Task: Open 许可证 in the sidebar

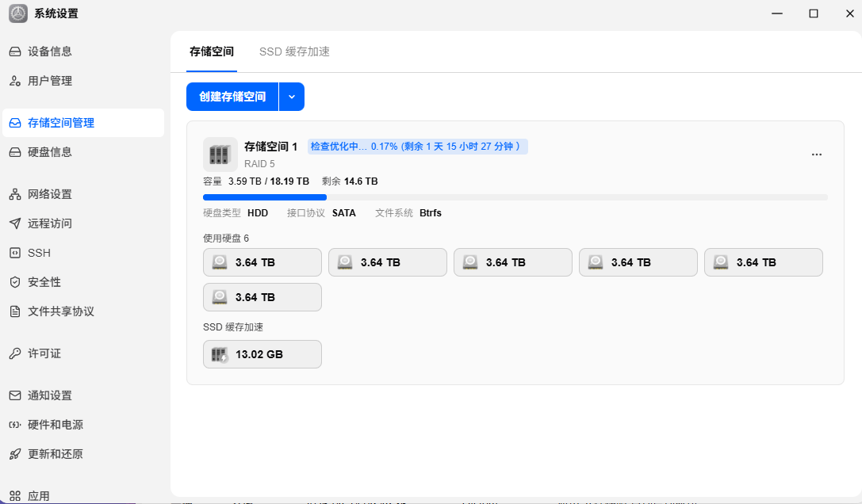Action: point(83,353)
